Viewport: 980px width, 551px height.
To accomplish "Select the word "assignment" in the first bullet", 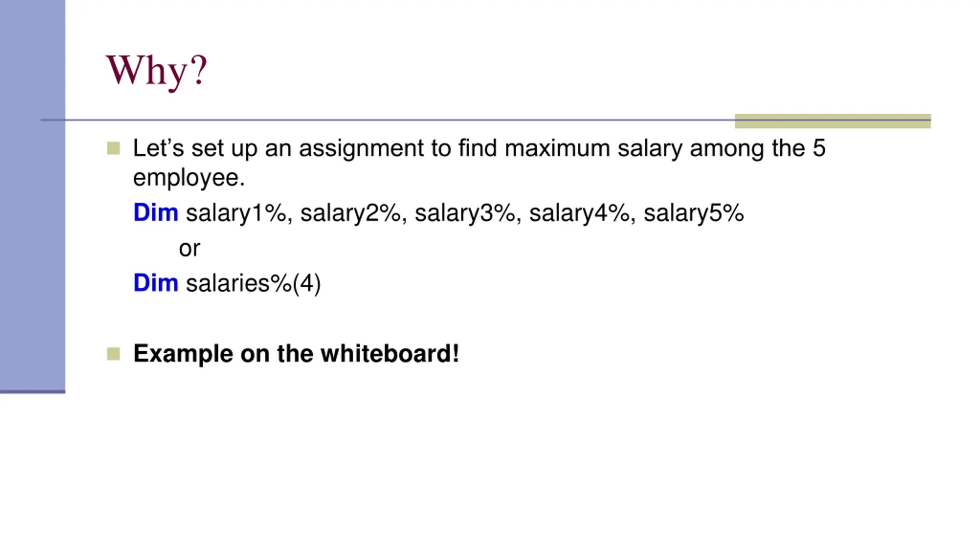I will tap(361, 149).
